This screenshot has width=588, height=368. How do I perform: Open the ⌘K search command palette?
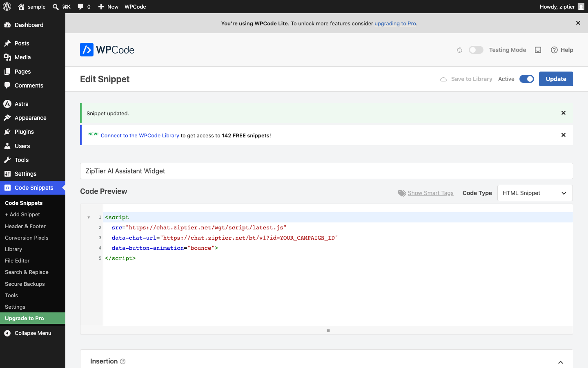(x=62, y=7)
